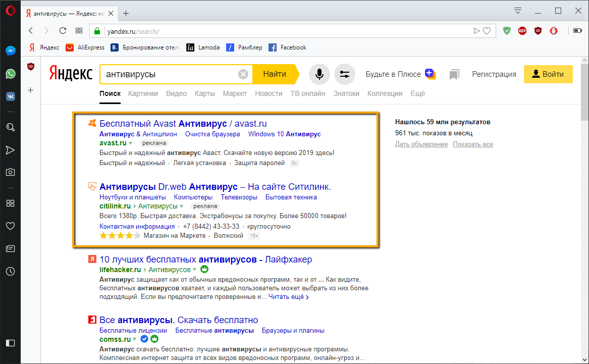Click the uBlock shield in side panel

point(31,67)
